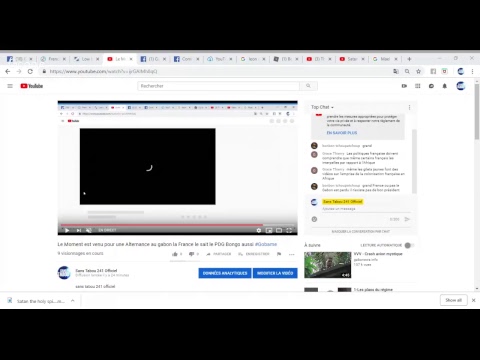480x360 pixels.
Task: Close the downloads bar
Action: (x=473, y=300)
